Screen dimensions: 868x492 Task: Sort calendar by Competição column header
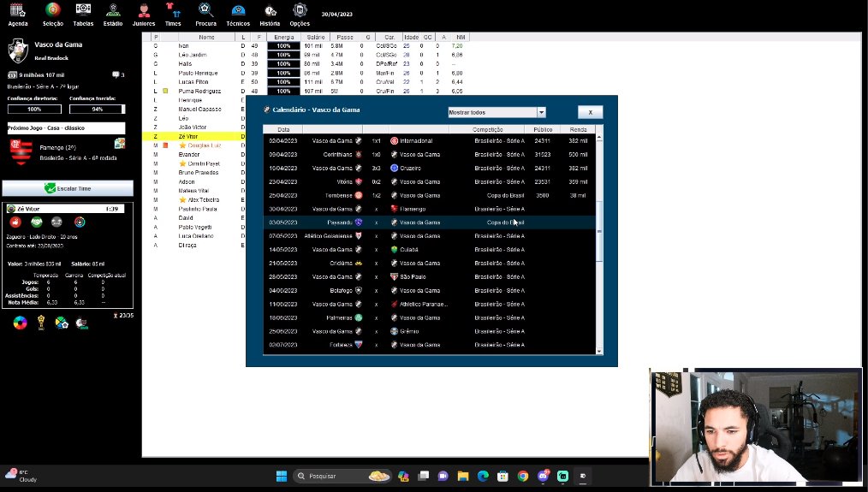coord(486,129)
